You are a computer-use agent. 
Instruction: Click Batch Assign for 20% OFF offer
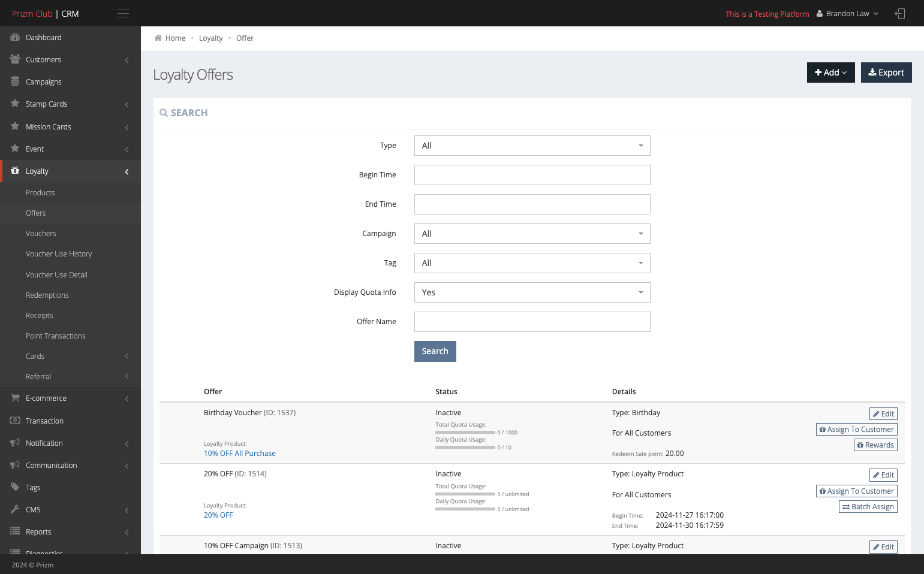click(868, 507)
